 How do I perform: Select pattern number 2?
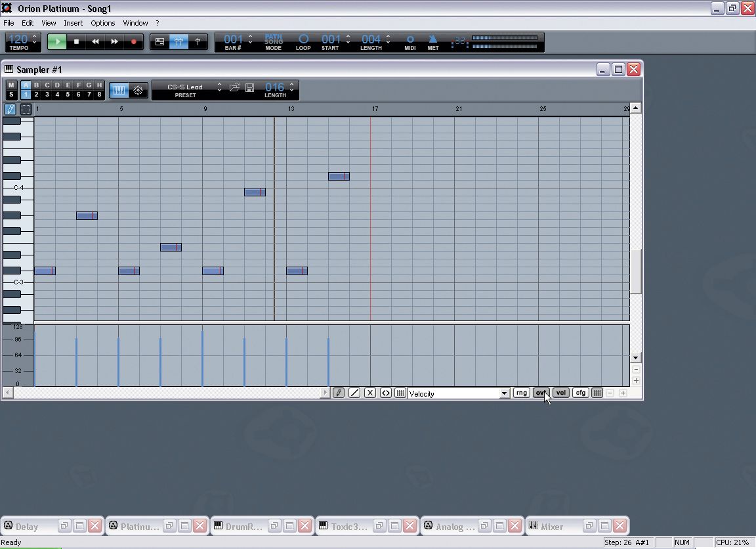(36, 95)
